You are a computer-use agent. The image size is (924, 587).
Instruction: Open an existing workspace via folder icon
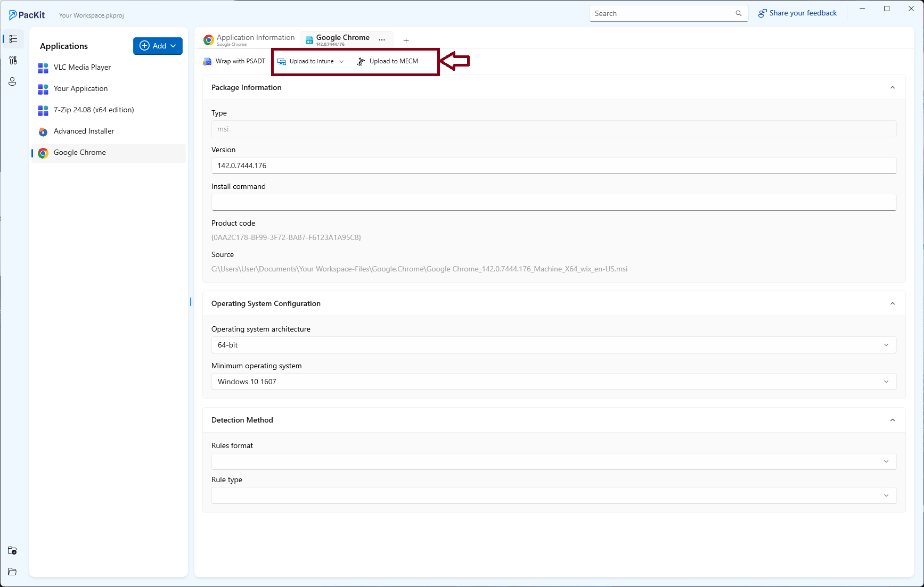[12, 572]
